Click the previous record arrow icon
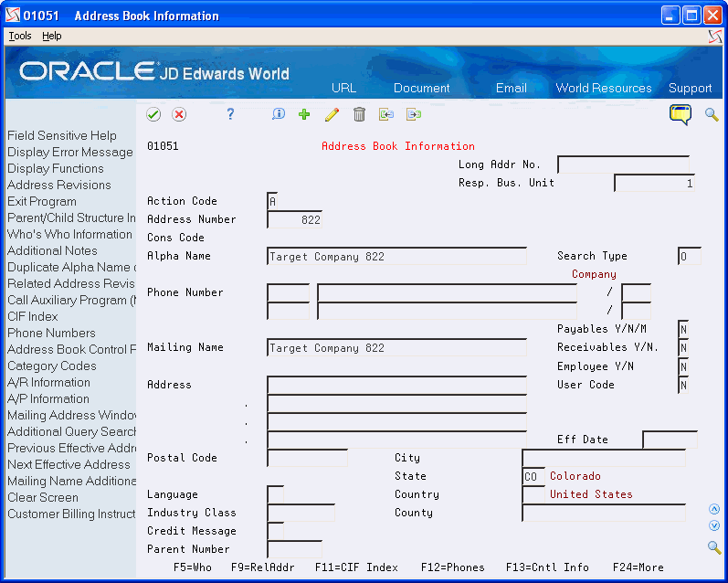728x583 pixels. 385,114
